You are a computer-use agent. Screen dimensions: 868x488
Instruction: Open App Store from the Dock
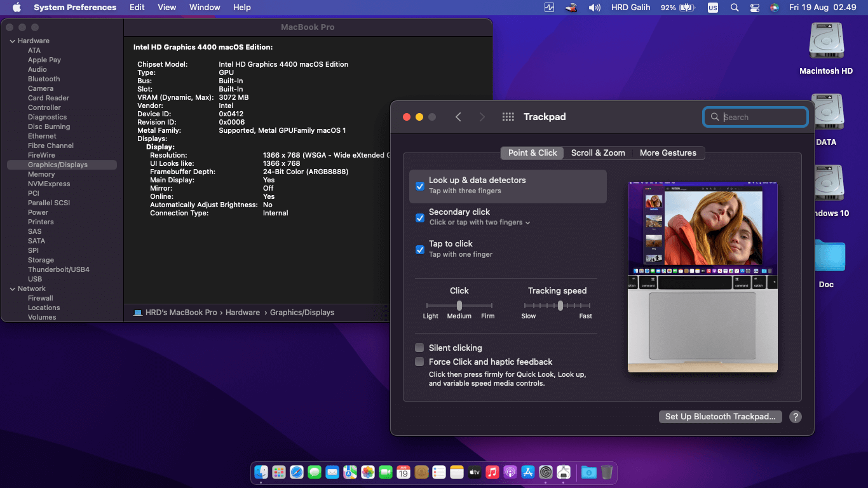click(x=528, y=472)
